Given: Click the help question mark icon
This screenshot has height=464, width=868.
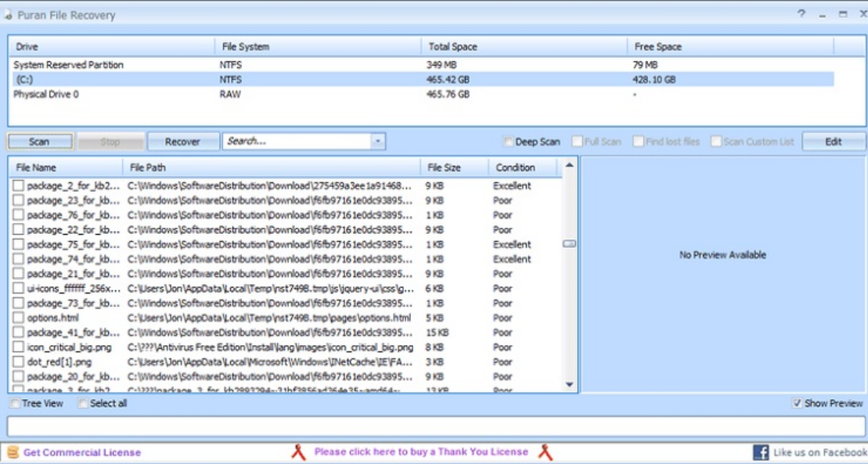Looking at the screenshot, I should (801, 14).
